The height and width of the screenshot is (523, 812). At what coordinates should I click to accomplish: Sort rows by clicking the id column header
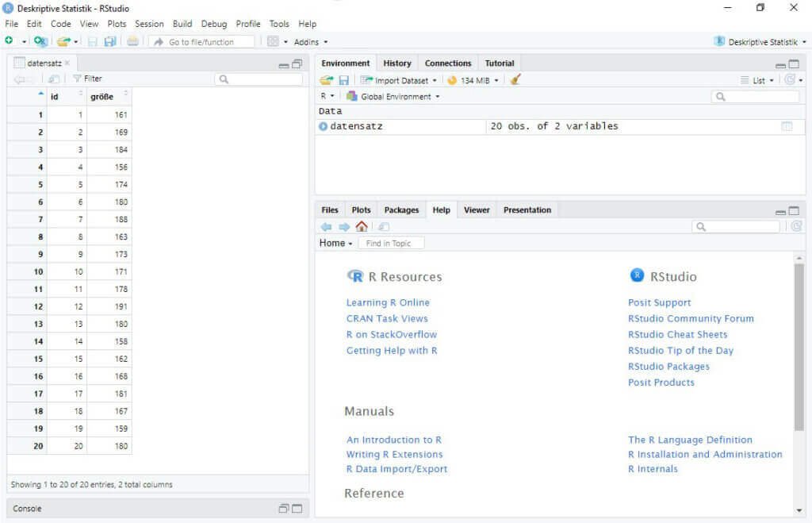click(56, 96)
